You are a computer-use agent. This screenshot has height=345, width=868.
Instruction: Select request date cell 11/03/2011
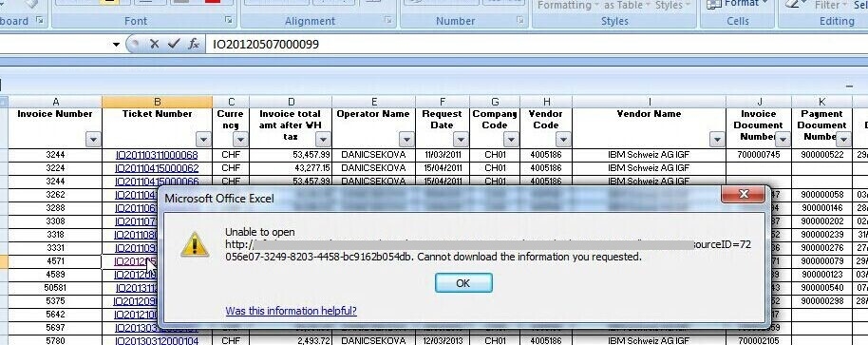(443, 155)
